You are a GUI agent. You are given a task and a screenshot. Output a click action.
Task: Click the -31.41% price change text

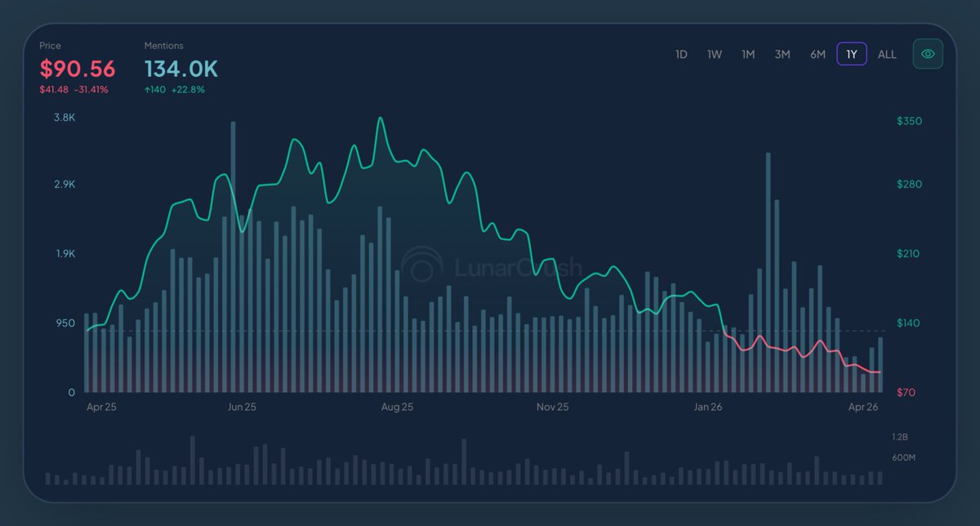[90, 89]
